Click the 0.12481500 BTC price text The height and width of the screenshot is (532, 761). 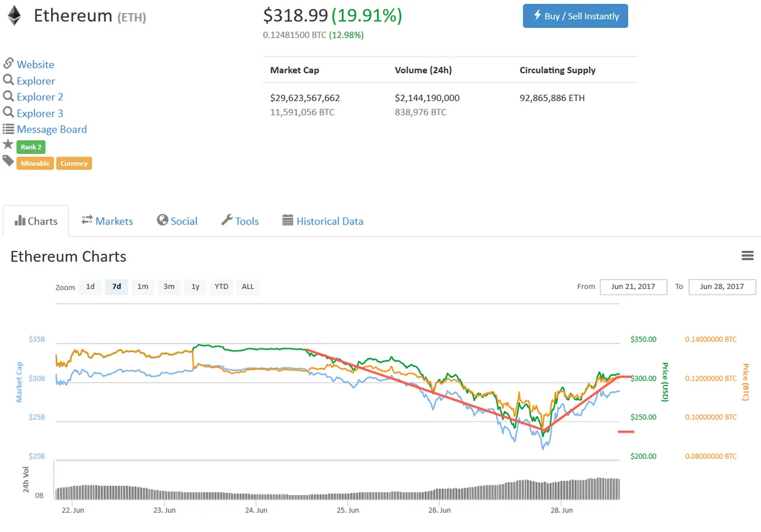coord(295,35)
